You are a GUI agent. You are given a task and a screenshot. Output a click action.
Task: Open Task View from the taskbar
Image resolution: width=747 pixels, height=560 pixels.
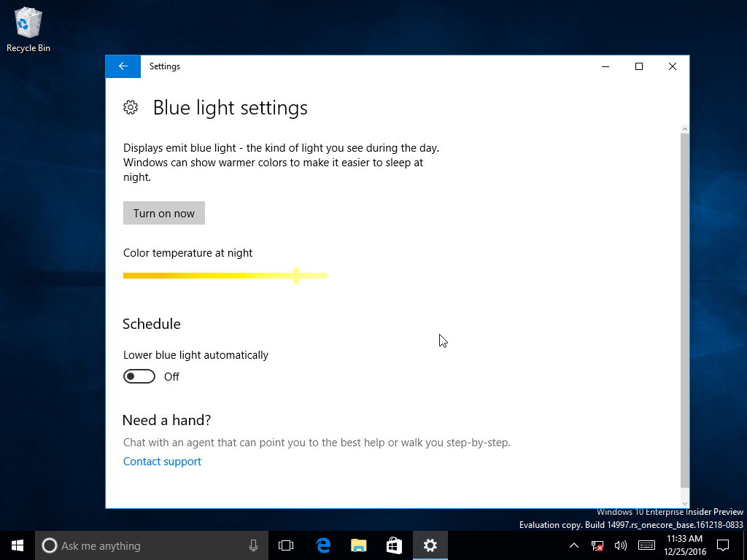click(286, 545)
